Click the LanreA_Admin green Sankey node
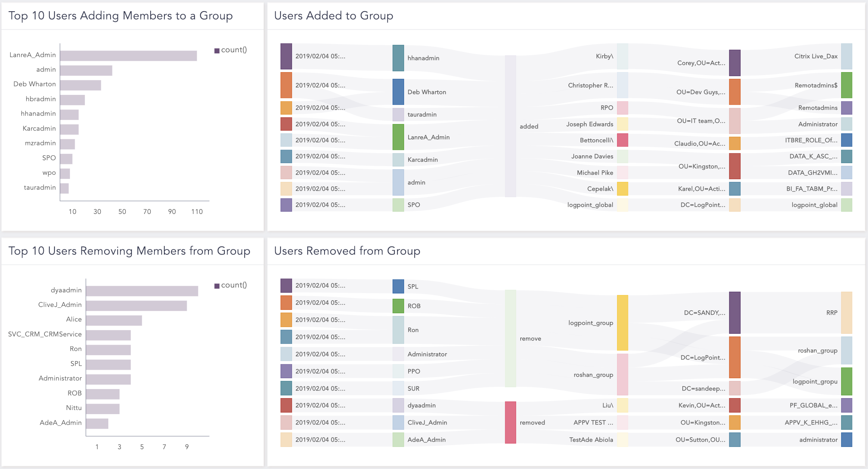The image size is (868, 469). [x=398, y=137]
